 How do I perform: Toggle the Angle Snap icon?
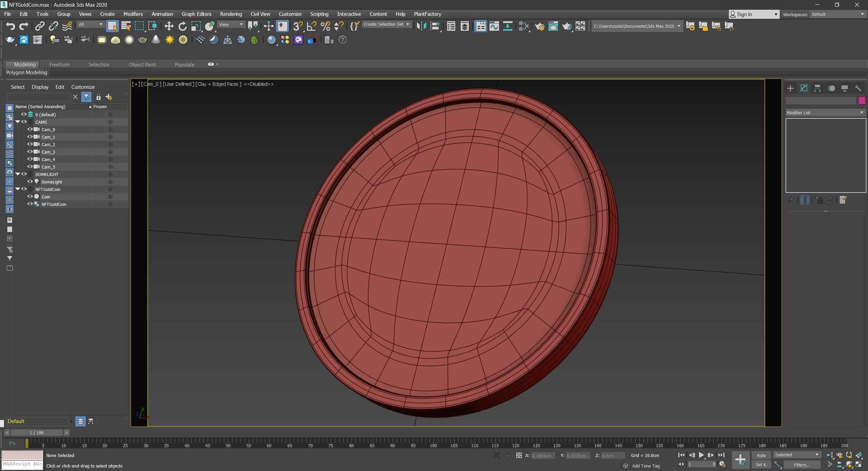tap(312, 26)
